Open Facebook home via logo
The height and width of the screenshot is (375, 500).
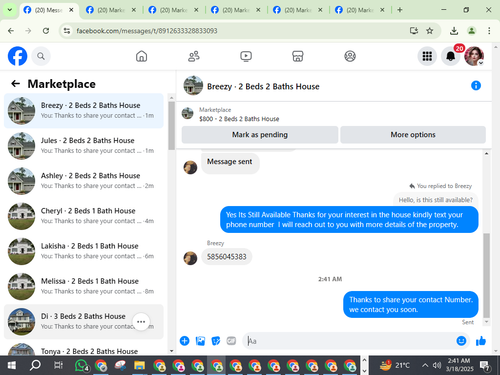click(x=17, y=56)
